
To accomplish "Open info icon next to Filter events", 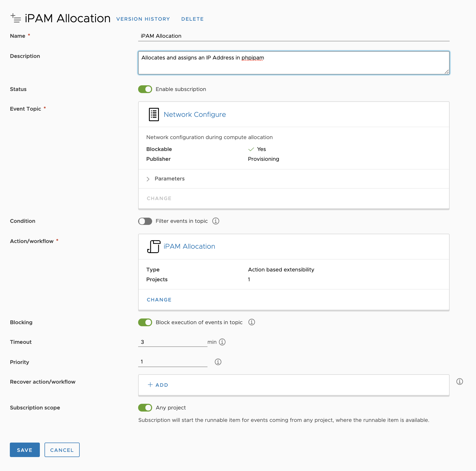I will 216,221.
